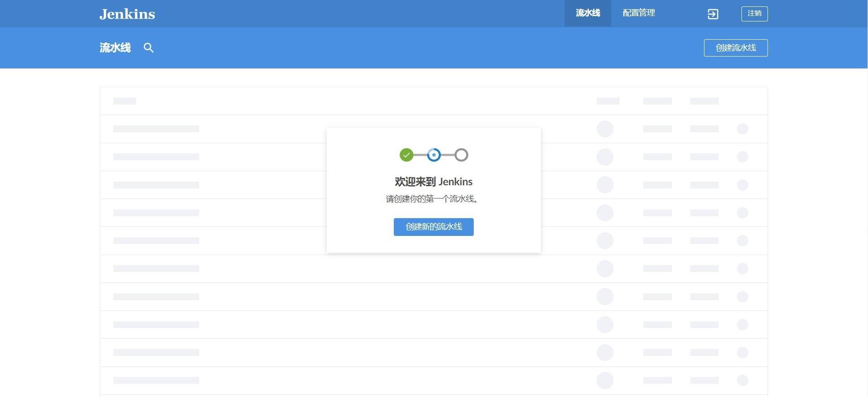Click the grey empty step circle
This screenshot has width=868, height=397.
[x=461, y=155]
